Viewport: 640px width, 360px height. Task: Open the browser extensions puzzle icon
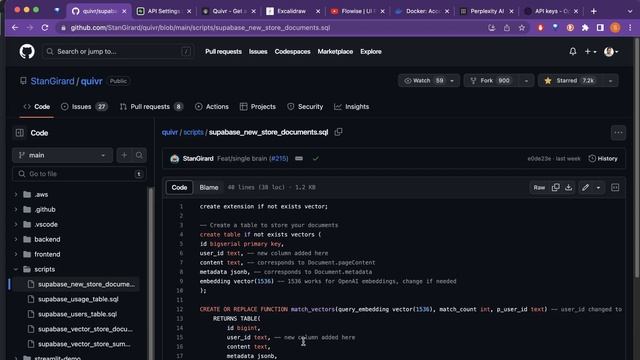585,28
